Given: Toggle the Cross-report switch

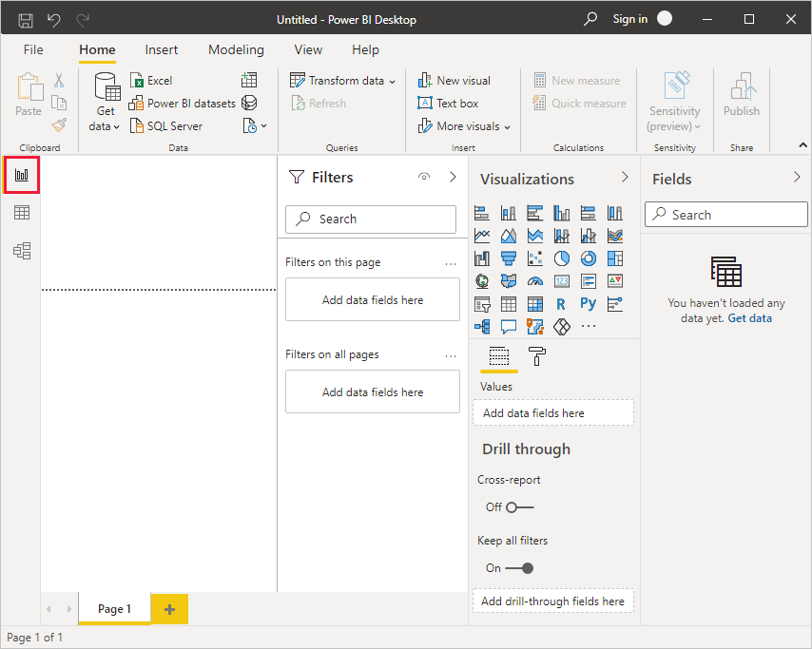Looking at the screenshot, I should pos(519,507).
